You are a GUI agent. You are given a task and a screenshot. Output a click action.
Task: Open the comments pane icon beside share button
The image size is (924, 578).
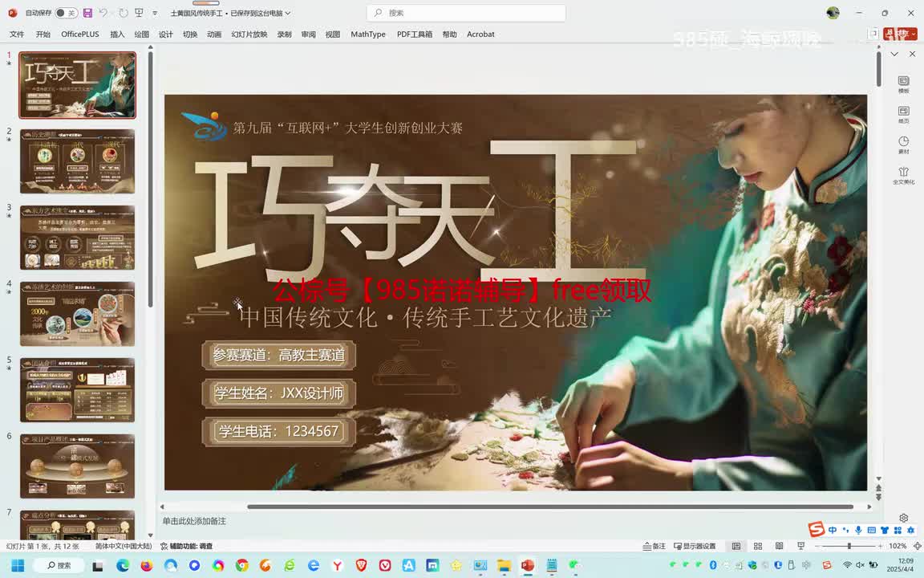pos(873,34)
